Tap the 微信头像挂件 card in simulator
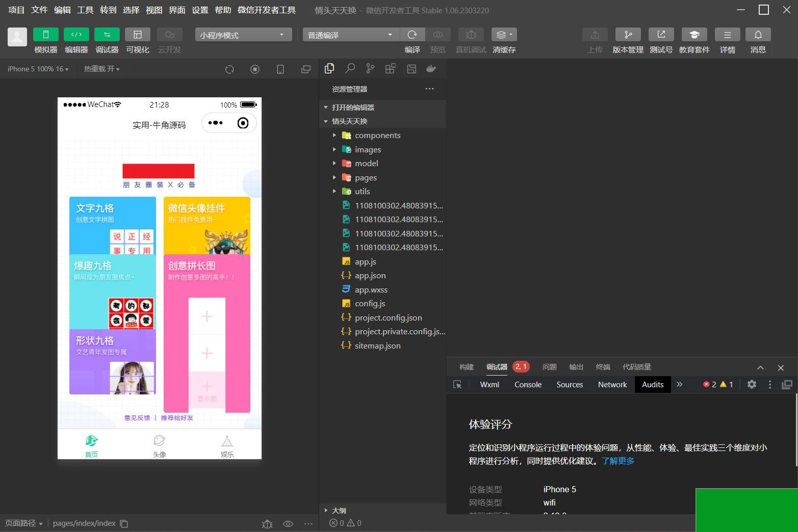798x532 pixels. point(207,225)
